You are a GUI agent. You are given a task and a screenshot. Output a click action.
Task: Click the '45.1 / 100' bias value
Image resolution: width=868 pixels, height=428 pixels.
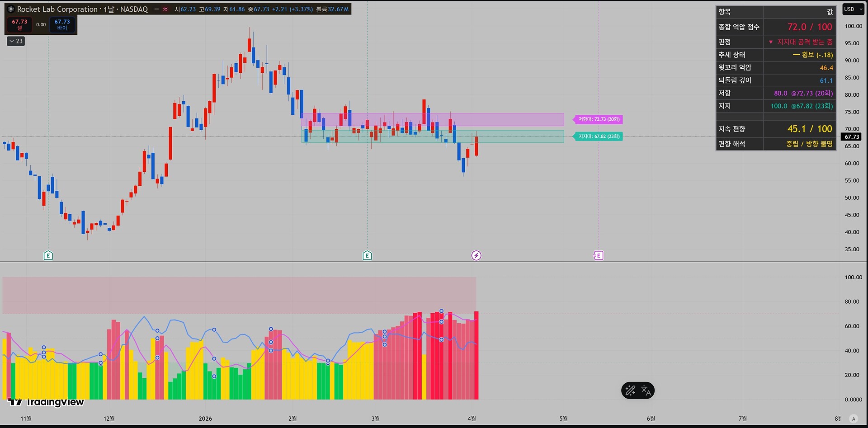[x=810, y=129]
